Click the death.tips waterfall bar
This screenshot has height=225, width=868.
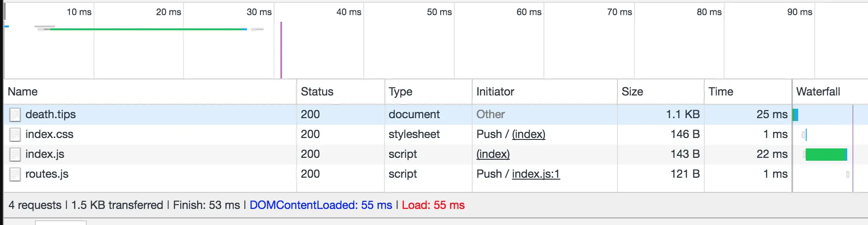pos(795,115)
